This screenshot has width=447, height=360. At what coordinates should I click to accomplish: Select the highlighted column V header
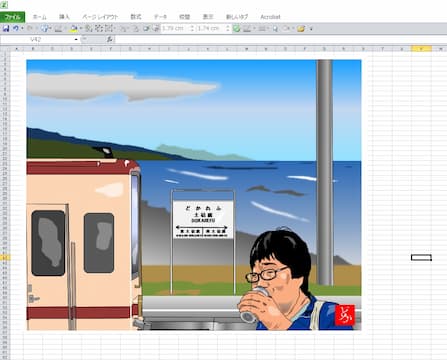[x=421, y=49]
